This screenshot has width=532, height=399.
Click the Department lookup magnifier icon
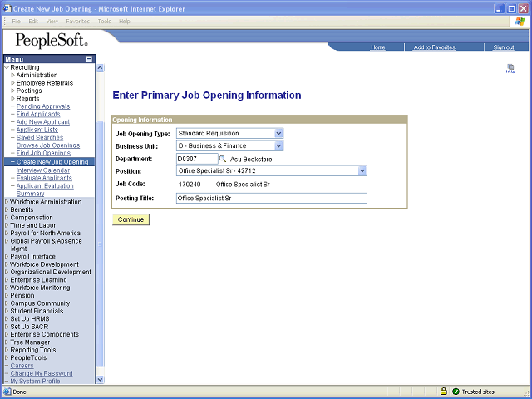tap(223, 159)
